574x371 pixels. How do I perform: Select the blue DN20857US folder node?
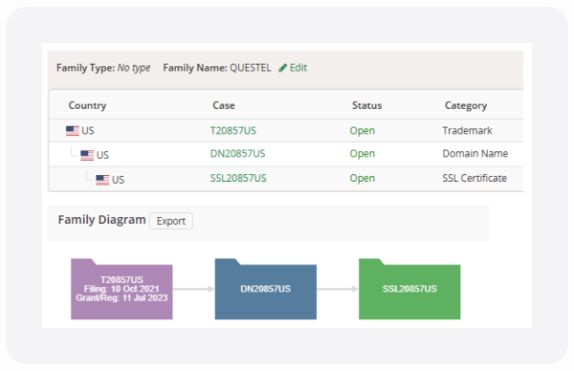click(265, 289)
